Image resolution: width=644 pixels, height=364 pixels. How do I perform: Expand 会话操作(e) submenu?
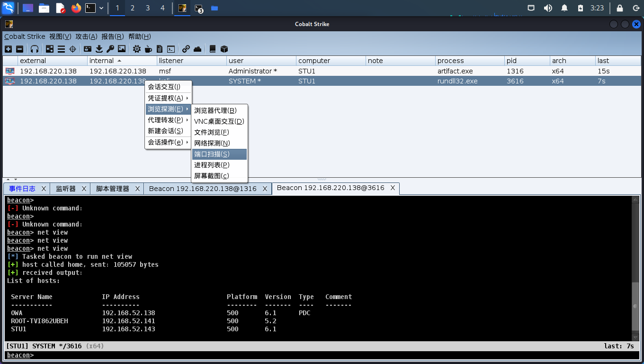168,142
